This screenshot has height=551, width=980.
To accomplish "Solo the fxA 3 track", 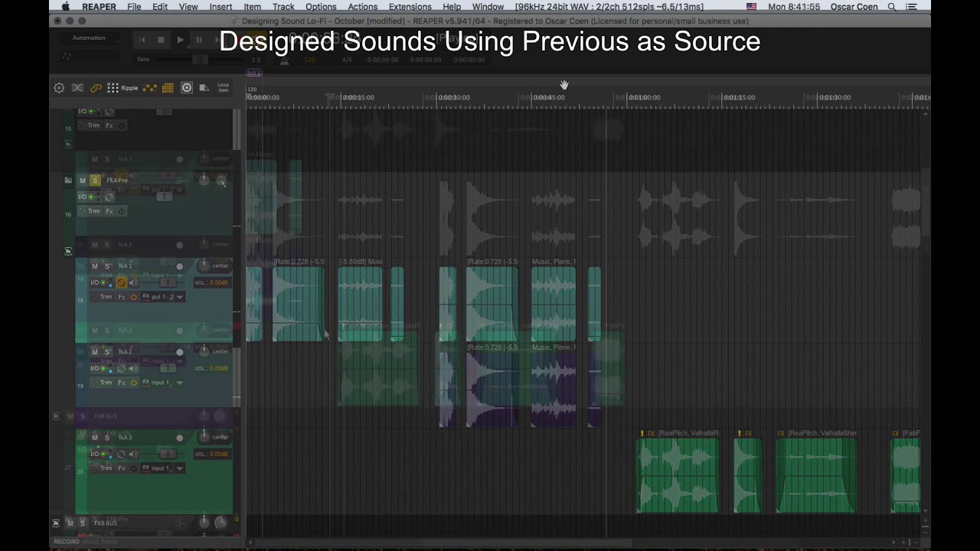I will click(x=107, y=438).
